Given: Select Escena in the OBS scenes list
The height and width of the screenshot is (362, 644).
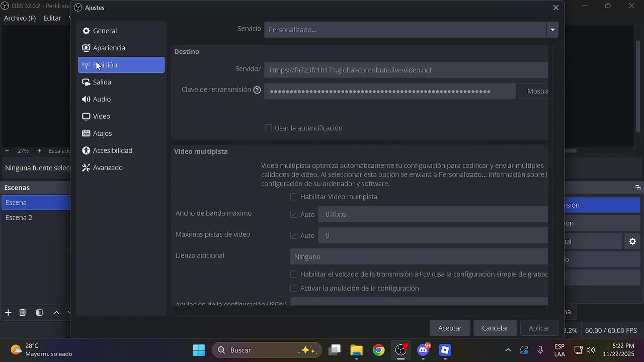Looking at the screenshot, I should point(35,202).
